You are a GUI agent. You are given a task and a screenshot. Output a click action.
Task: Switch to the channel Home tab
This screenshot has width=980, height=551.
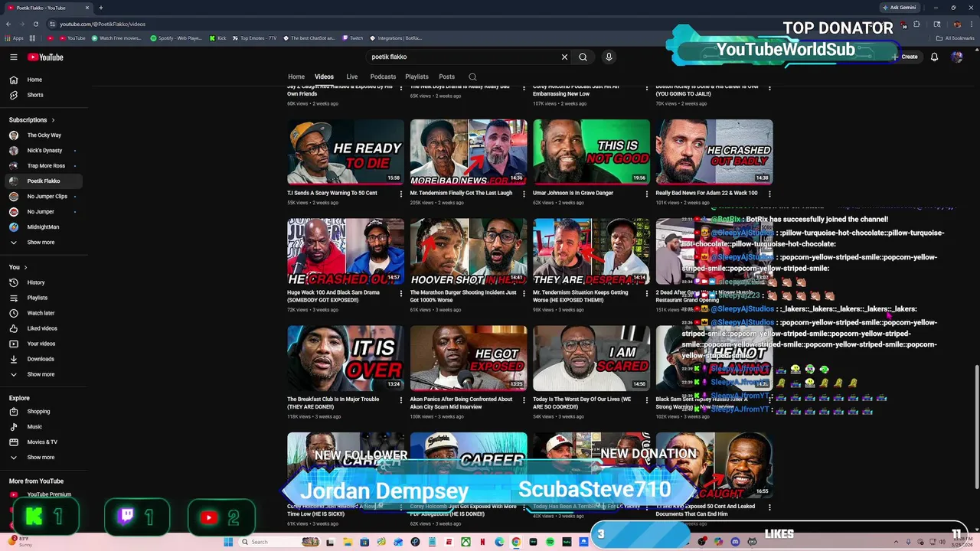(296, 77)
